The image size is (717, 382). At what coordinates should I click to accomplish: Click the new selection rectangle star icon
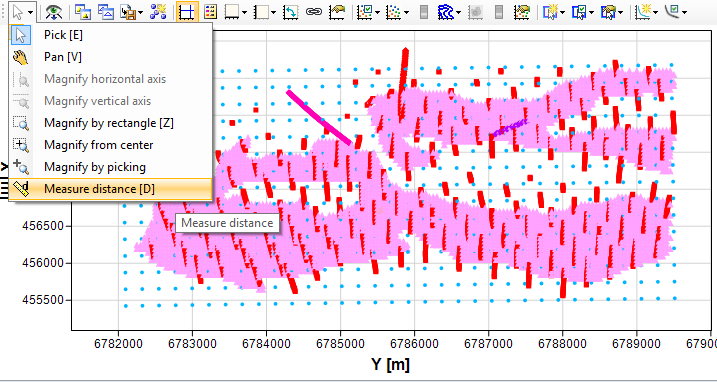[x=550, y=11]
